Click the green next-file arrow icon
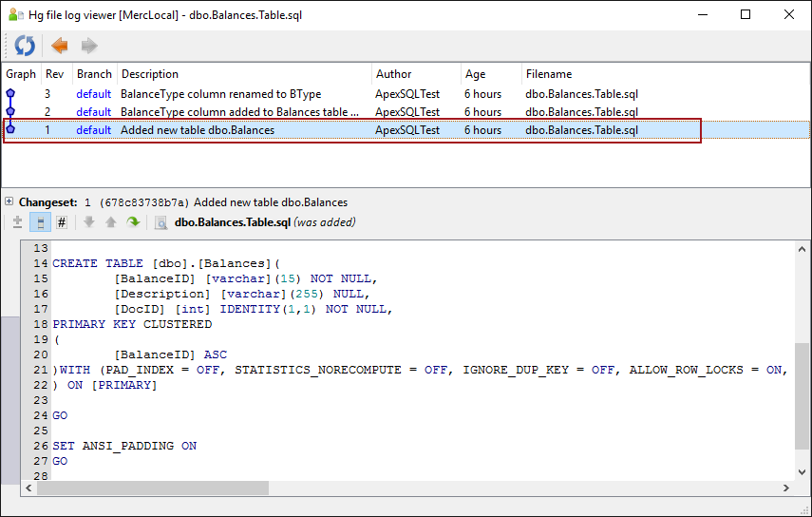 [133, 222]
